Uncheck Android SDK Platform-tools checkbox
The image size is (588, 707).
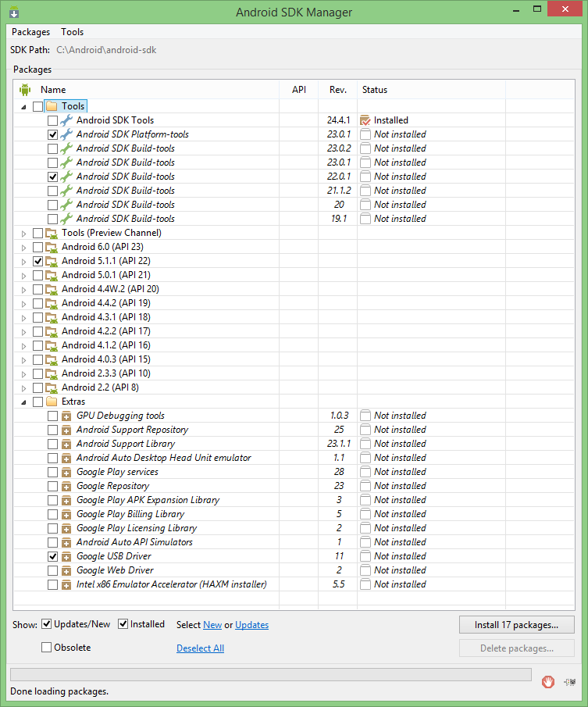pyautogui.click(x=53, y=134)
